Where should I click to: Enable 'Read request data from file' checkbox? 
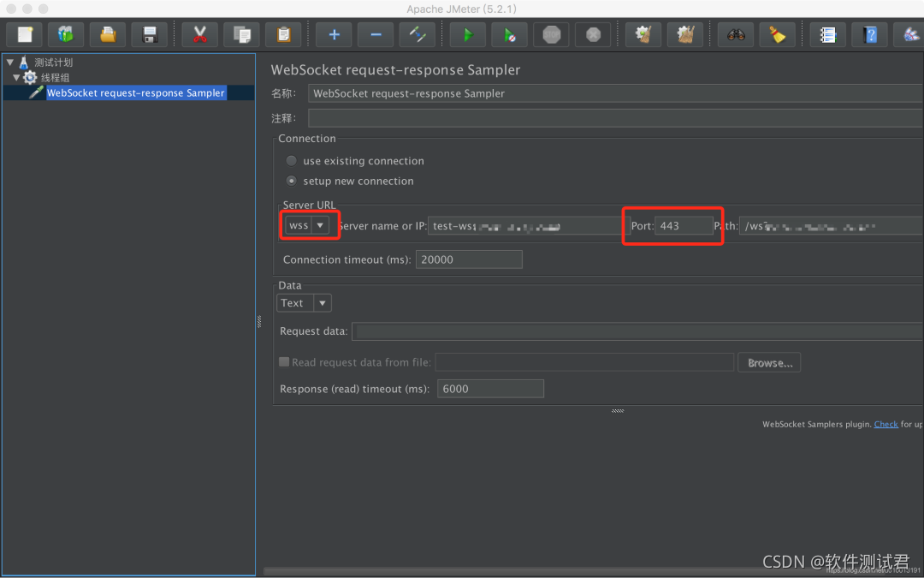coord(284,361)
